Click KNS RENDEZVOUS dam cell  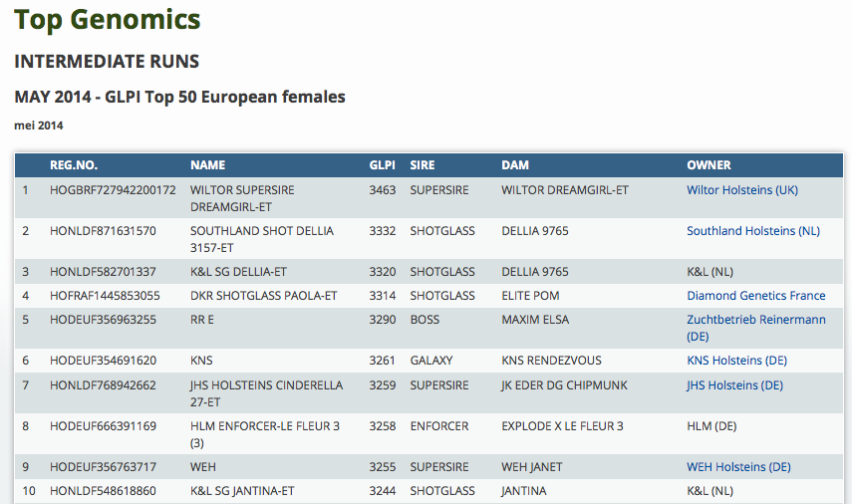551,361
